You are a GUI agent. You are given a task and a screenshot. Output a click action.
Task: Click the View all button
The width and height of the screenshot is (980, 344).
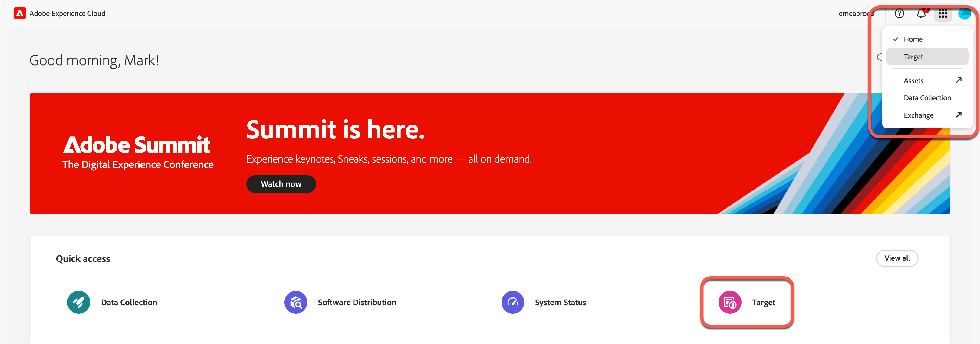coord(897,258)
